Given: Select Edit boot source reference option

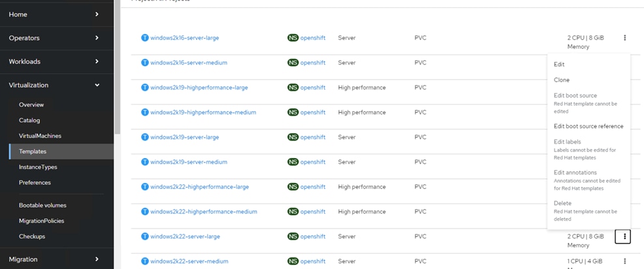Looking at the screenshot, I should 588,126.
